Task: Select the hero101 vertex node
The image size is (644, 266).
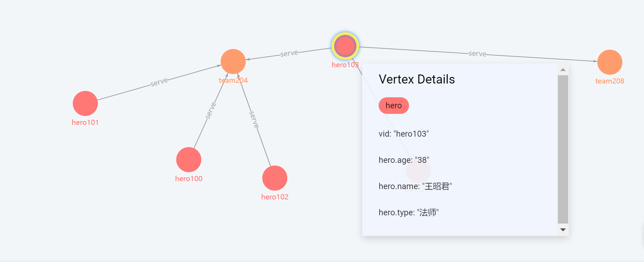Action: coord(85,104)
